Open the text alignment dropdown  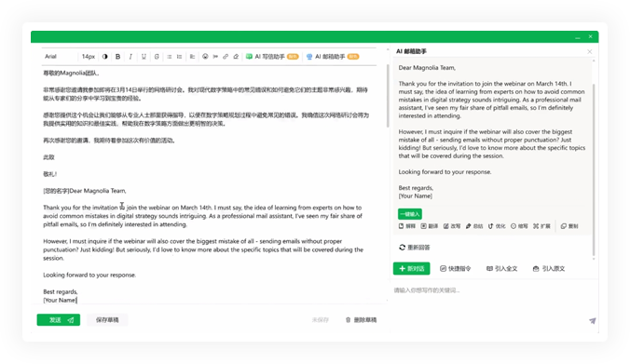pyautogui.click(x=193, y=57)
